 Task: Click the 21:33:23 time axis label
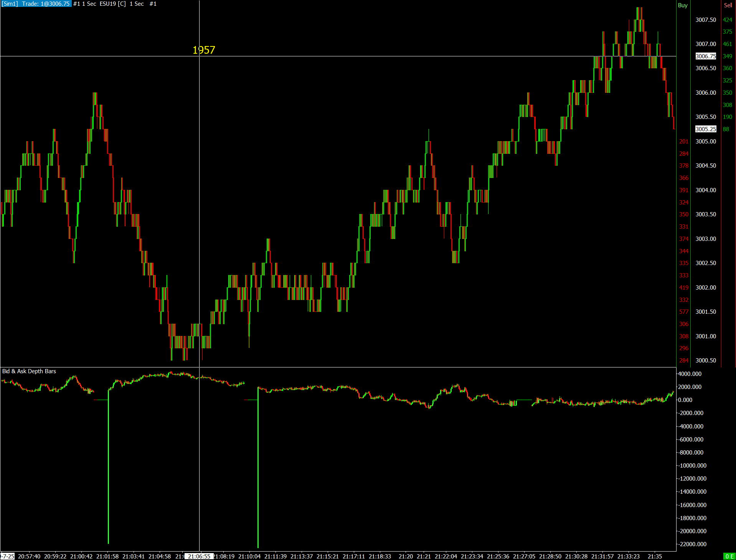click(629, 556)
